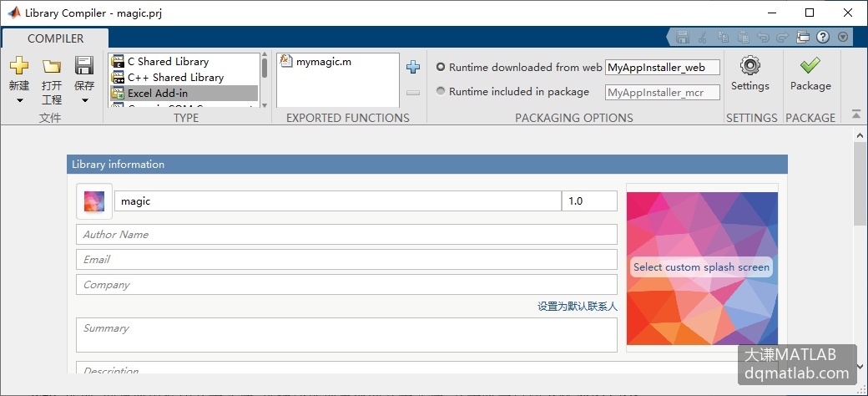The width and height of the screenshot is (868, 396).
Task: Click the New (新建) project icon
Action: (19, 65)
